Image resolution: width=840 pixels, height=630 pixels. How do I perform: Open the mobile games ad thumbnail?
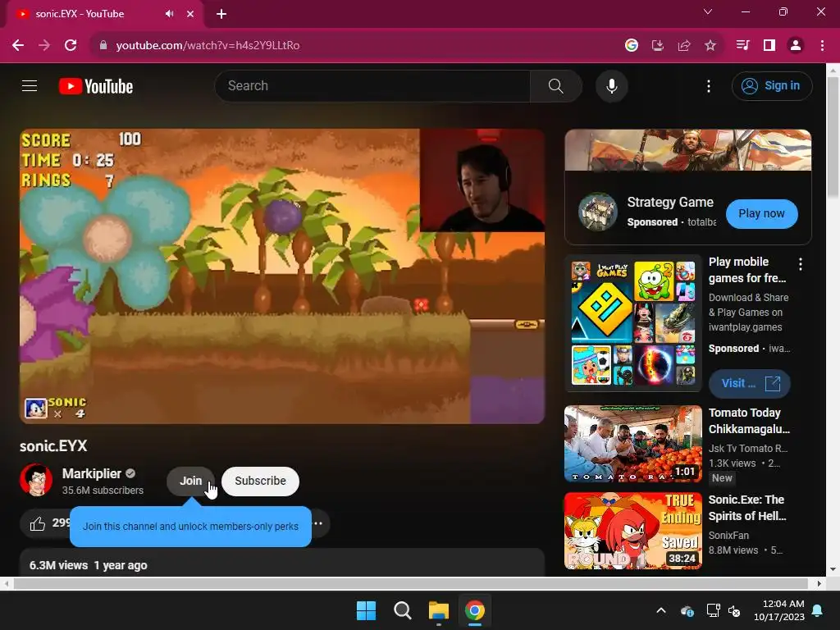633,322
